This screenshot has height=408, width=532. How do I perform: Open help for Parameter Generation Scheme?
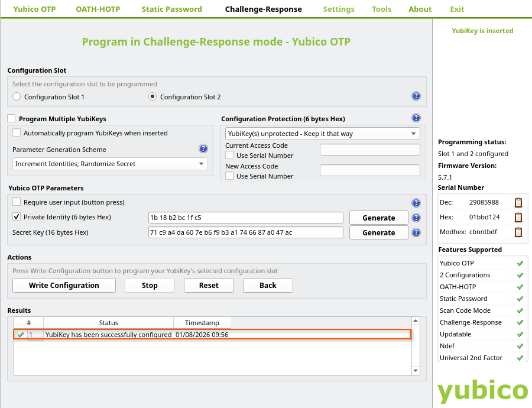pos(203,148)
